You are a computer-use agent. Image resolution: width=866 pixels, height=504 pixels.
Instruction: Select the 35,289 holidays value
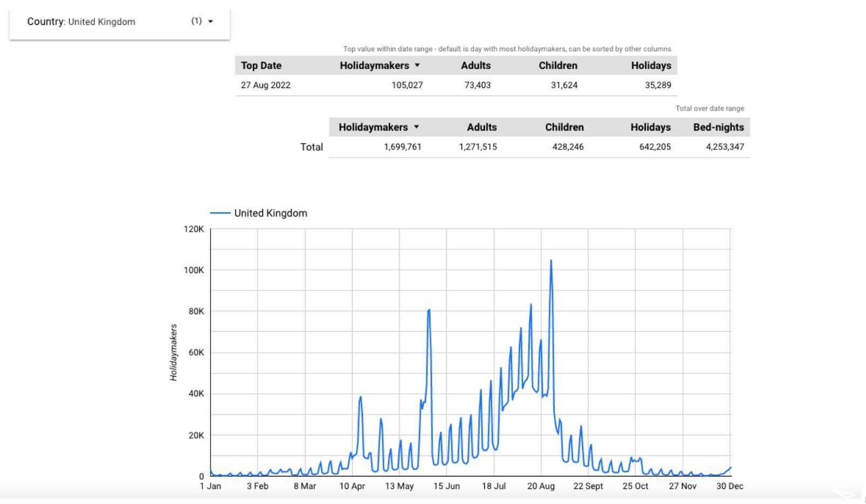click(658, 85)
